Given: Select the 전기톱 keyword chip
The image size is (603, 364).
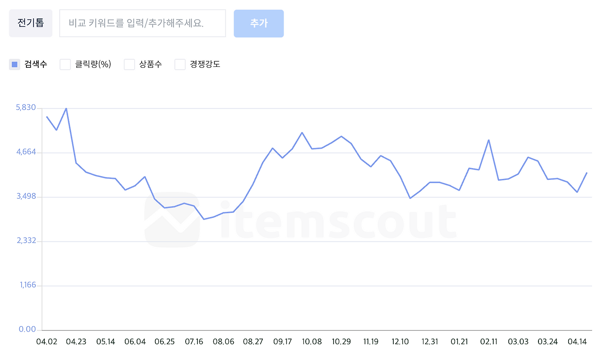Looking at the screenshot, I should [x=30, y=23].
